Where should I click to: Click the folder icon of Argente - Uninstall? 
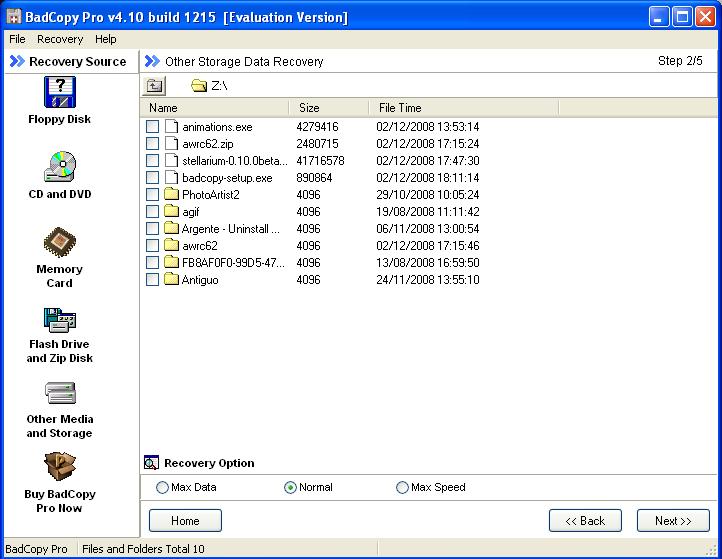pos(171,228)
